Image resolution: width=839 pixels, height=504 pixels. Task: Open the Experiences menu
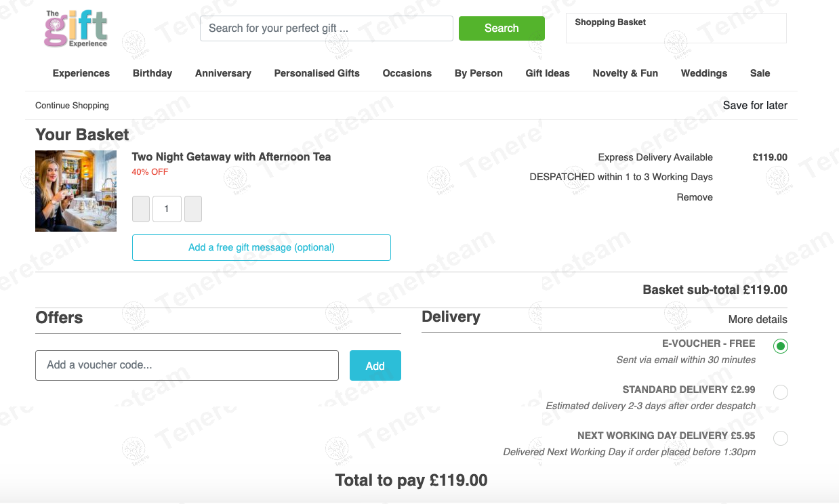[x=81, y=73]
